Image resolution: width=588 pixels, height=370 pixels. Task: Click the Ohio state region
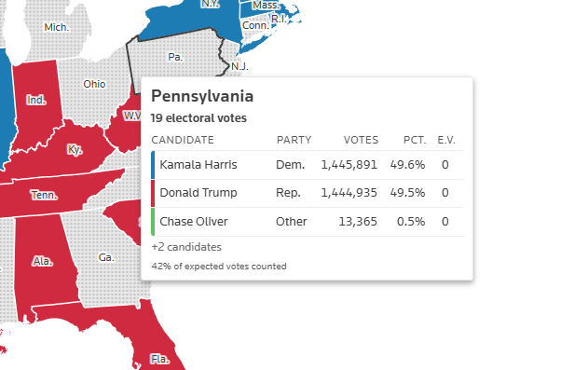tap(94, 84)
